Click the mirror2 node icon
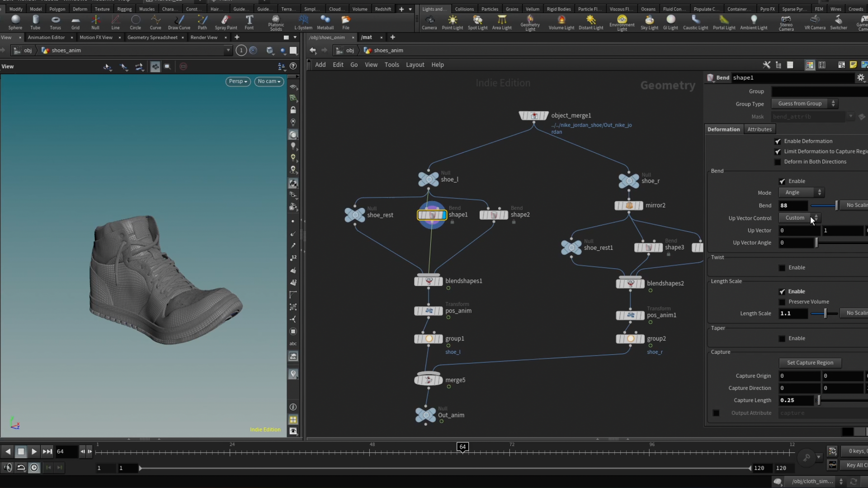 [x=629, y=206]
